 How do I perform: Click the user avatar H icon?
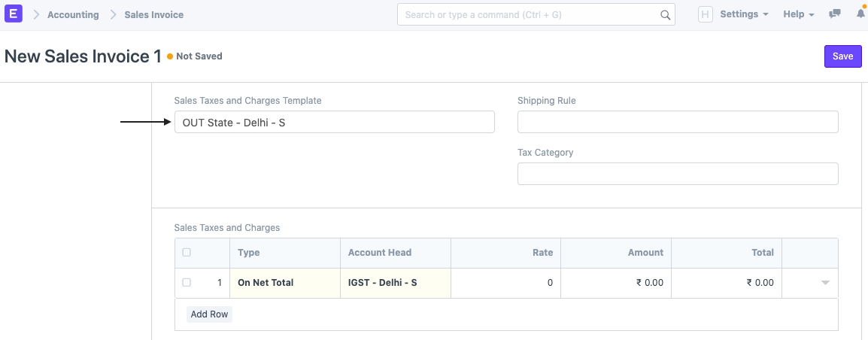(x=705, y=14)
